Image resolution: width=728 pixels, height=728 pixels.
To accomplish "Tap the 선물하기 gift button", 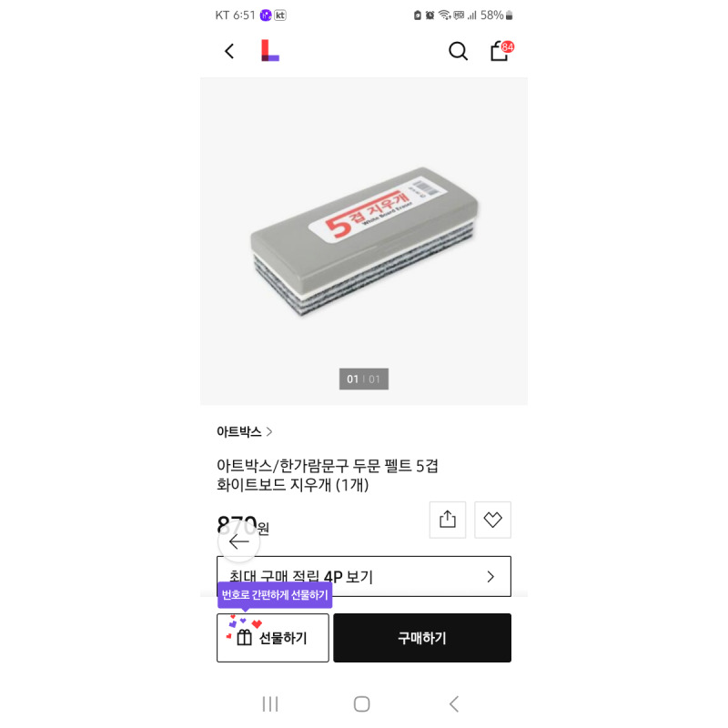I will point(272,637).
